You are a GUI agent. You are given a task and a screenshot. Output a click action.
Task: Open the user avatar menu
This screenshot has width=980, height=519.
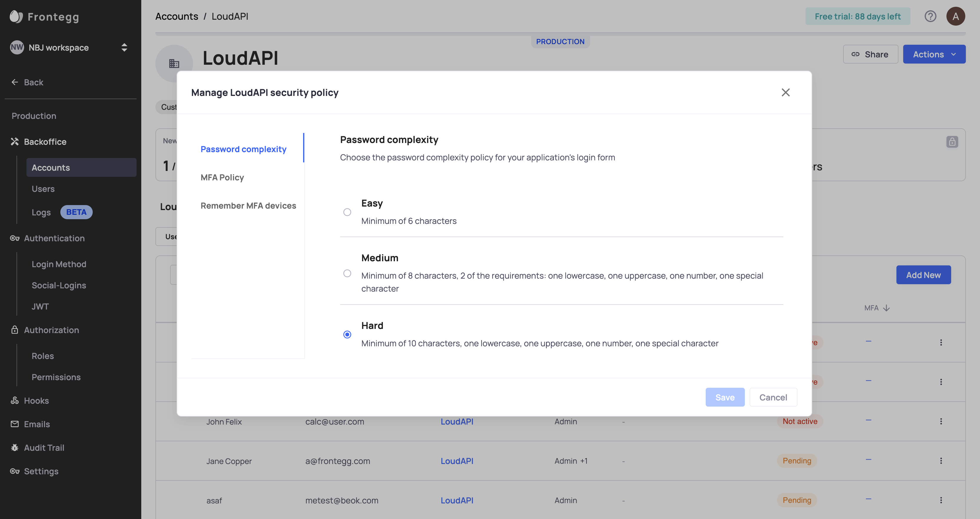955,16
